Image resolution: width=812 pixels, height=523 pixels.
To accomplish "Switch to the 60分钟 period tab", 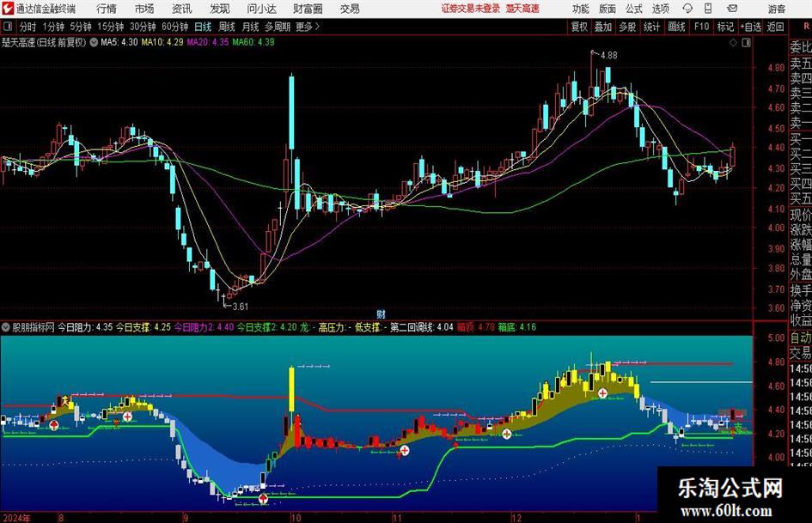I will 174,27.
